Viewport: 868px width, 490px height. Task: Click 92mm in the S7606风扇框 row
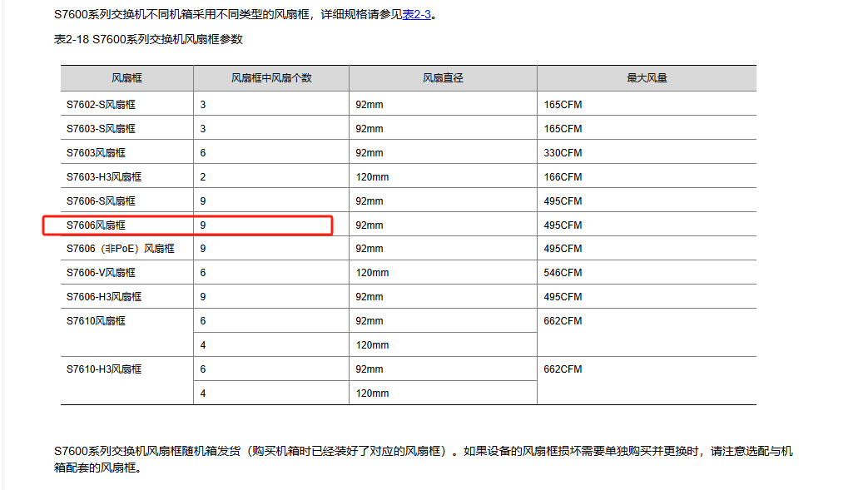pos(370,225)
